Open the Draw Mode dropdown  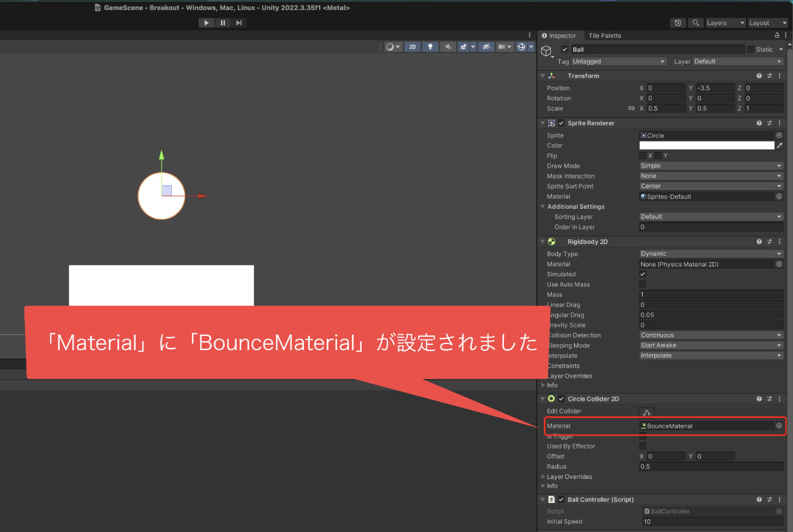click(711, 166)
